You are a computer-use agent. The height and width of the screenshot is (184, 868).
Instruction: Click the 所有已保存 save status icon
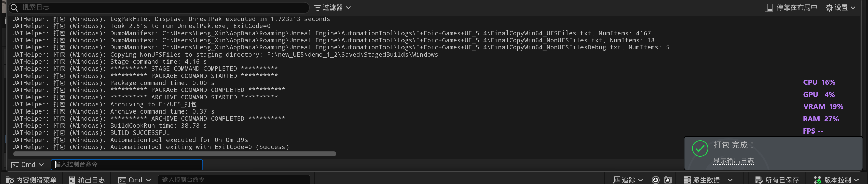click(758, 180)
